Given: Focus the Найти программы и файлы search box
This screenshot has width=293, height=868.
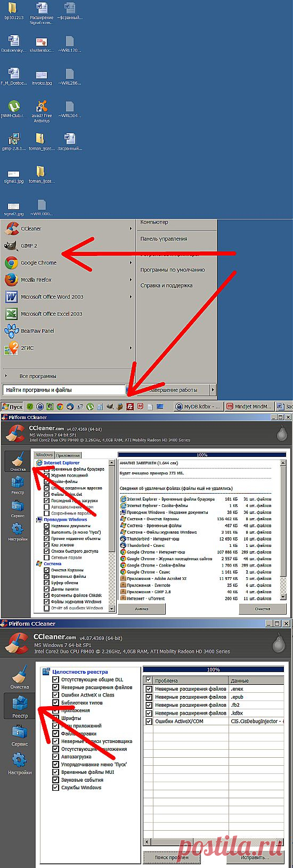Looking at the screenshot, I should pyautogui.click(x=64, y=390).
